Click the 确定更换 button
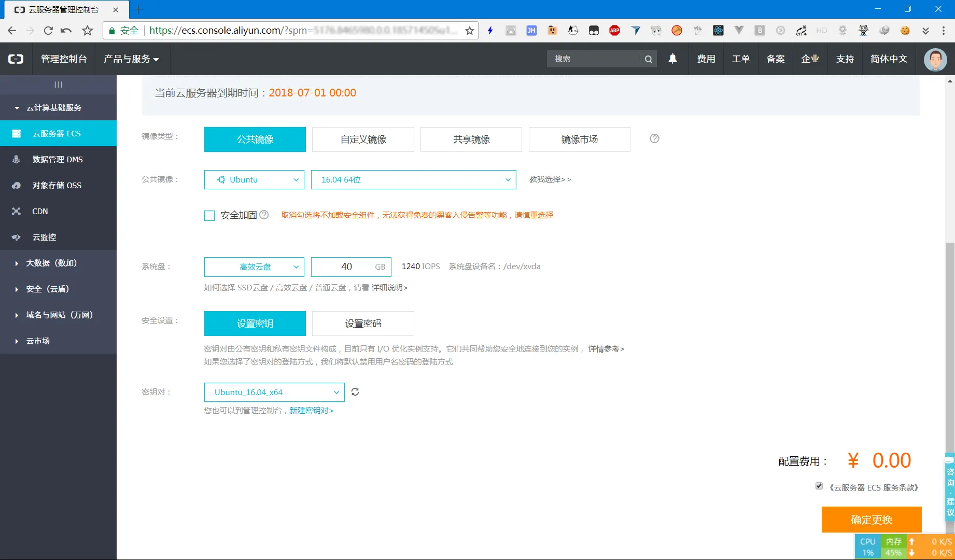This screenshot has height=560, width=955. 872,520
